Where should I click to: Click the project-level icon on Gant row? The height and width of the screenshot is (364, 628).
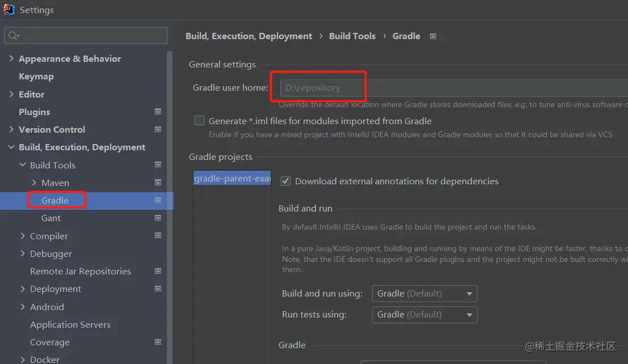pyautogui.click(x=158, y=218)
